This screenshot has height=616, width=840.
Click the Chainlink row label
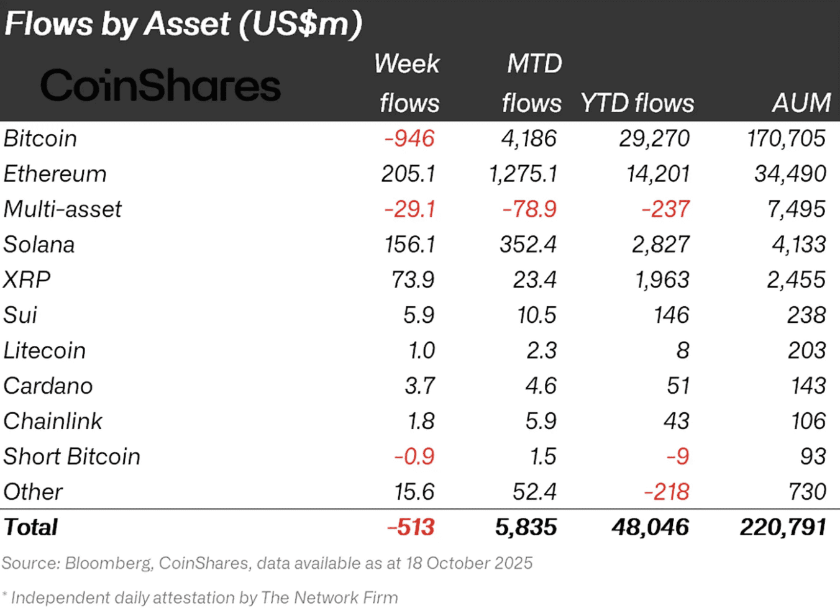tap(53, 422)
